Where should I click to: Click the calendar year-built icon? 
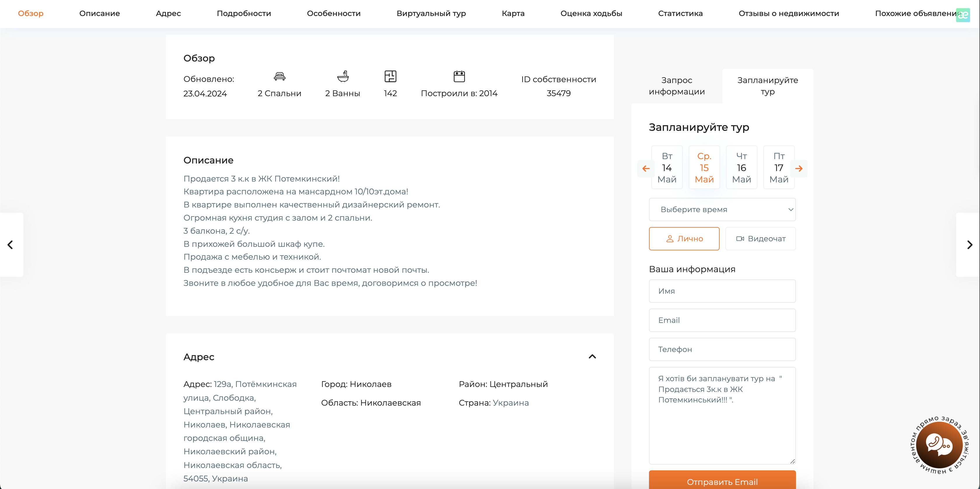pos(459,76)
